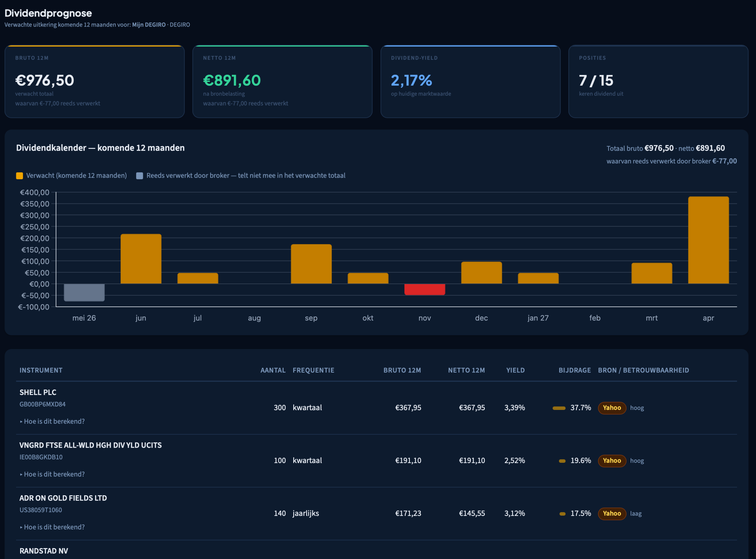The height and width of the screenshot is (559, 756).
Task: Click the €191,10 value in the BRUTO 12M column
Action: pos(408,461)
